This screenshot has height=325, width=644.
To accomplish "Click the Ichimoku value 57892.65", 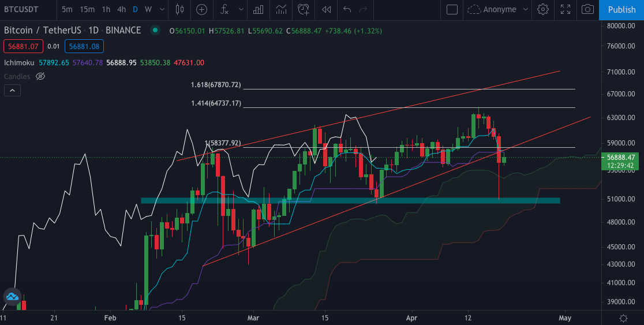I will click(x=54, y=63).
